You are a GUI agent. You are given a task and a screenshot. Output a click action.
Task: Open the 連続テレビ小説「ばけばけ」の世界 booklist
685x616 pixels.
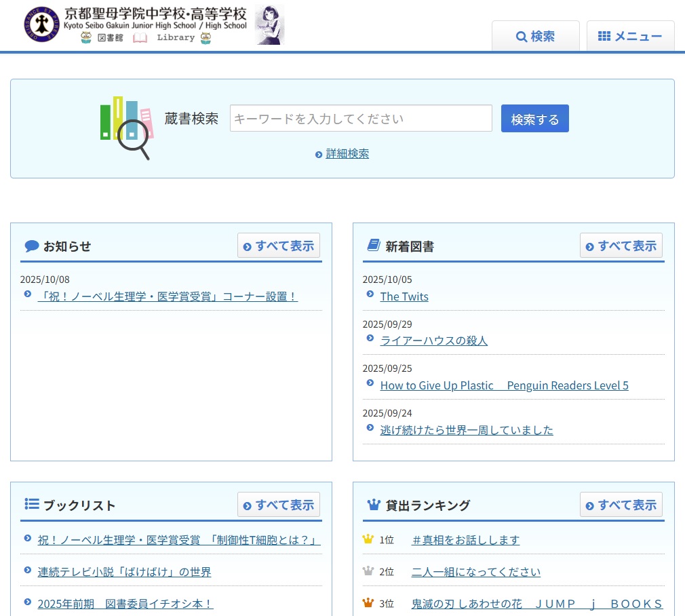pyautogui.click(x=124, y=572)
